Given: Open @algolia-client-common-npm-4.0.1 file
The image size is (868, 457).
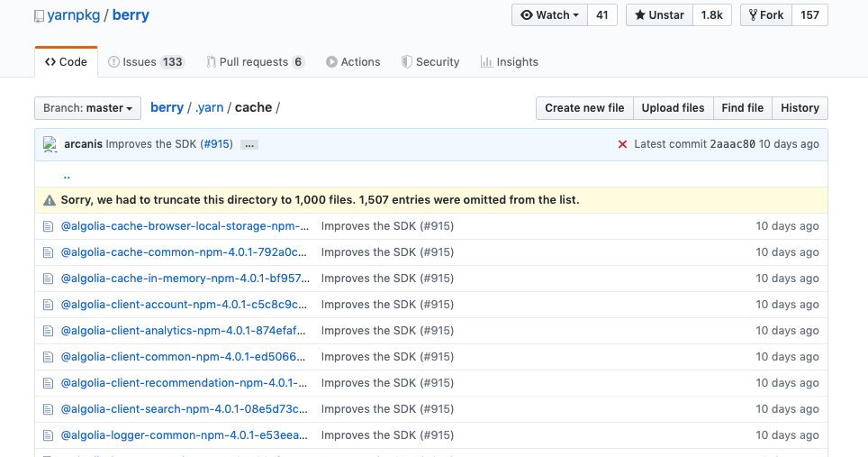Looking at the screenshot, I should 183,356.
